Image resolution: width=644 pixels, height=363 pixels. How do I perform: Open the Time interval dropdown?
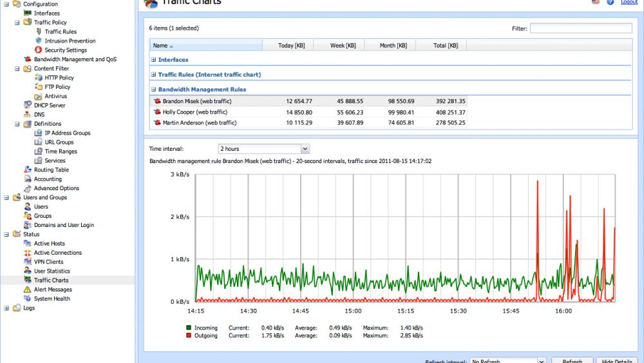(x=305, y=149)
